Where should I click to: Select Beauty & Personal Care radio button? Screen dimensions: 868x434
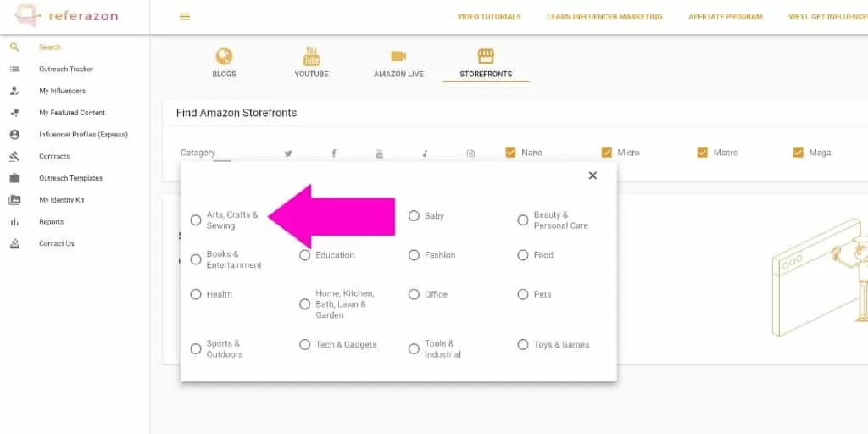coord(522,220)
